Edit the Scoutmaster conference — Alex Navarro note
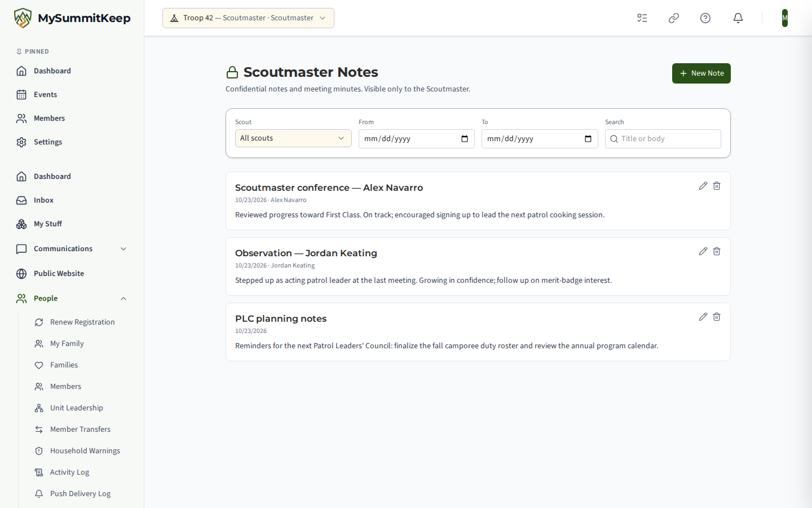This screenshot has height=508, width=812. point(703,186)
